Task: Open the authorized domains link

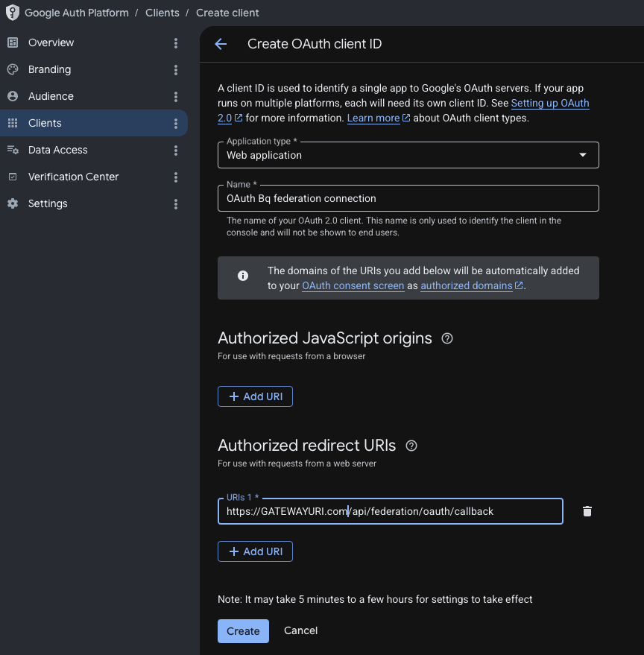Action: [x=467, y=285]
